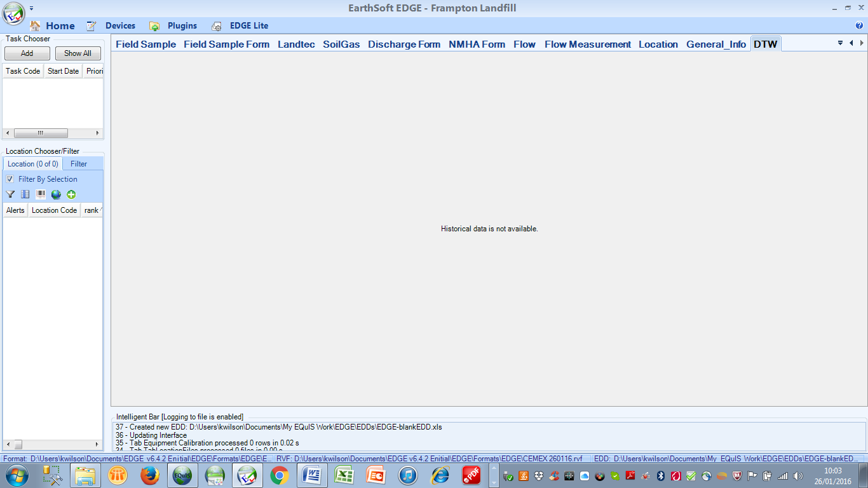Open the Flow tab
The width and height of the screenshot is (868, 488).
(x=525, y=44)
